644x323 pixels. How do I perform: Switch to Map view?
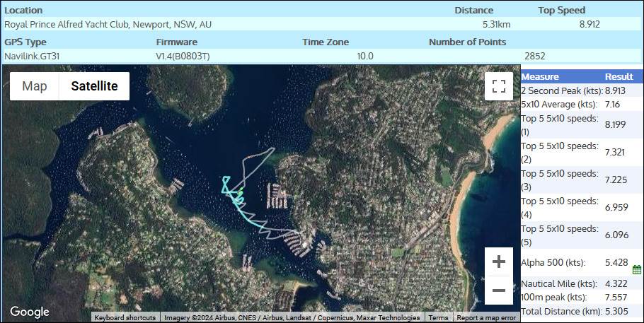click(x=35, y=86)
